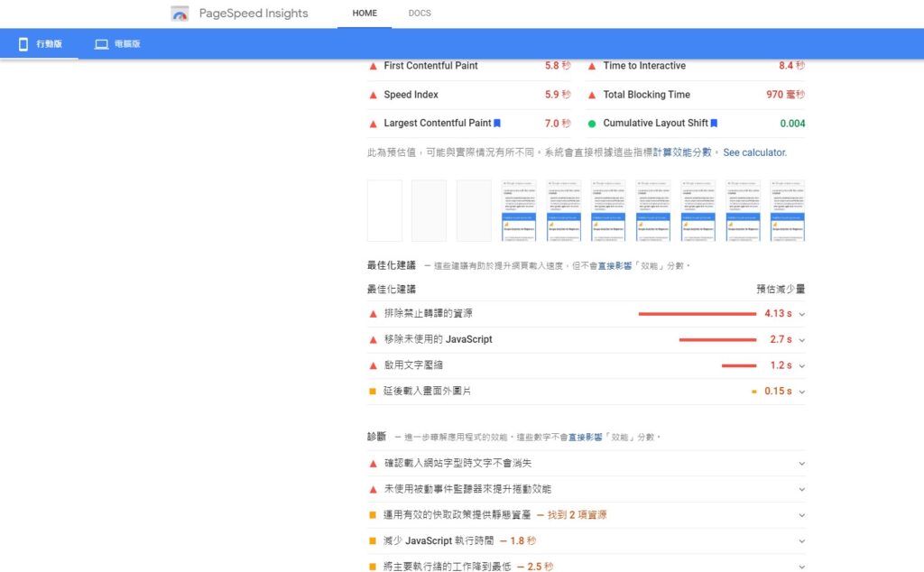924x572 pixels.
Task: Click the PageSpeed Insights logo icon
Action: pyautogui.click(x=180, y=14)
